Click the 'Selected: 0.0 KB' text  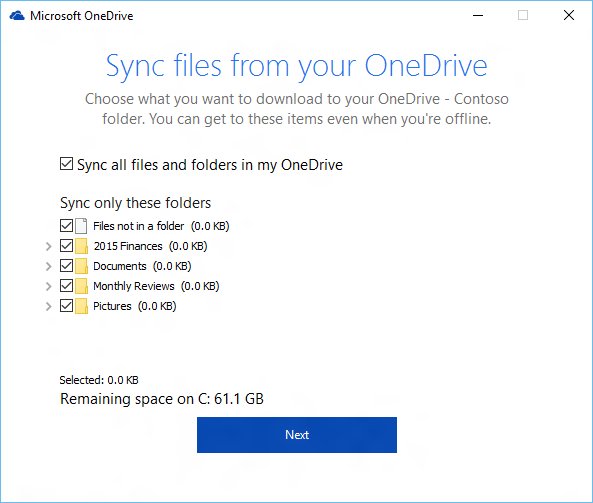pos(99,380)
